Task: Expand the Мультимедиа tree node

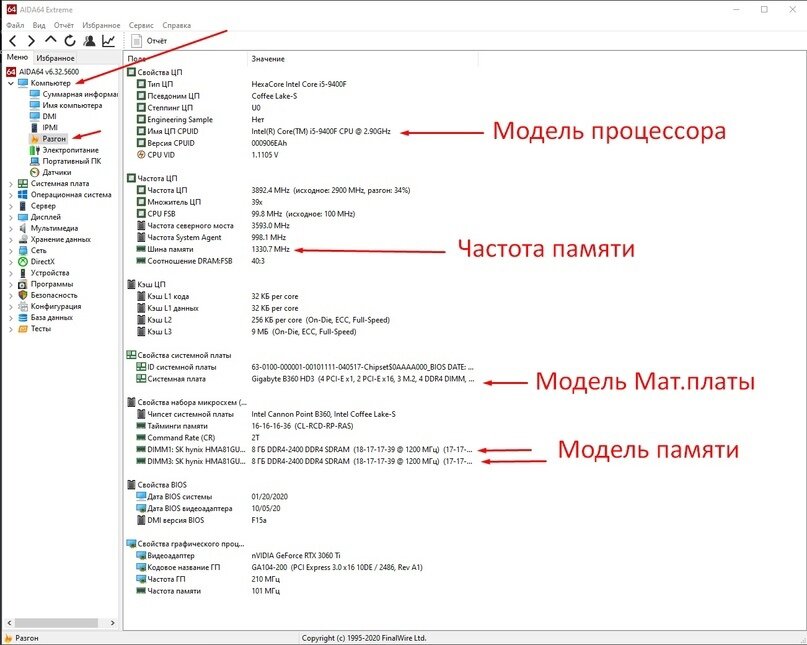Action: tap(11, 229)
